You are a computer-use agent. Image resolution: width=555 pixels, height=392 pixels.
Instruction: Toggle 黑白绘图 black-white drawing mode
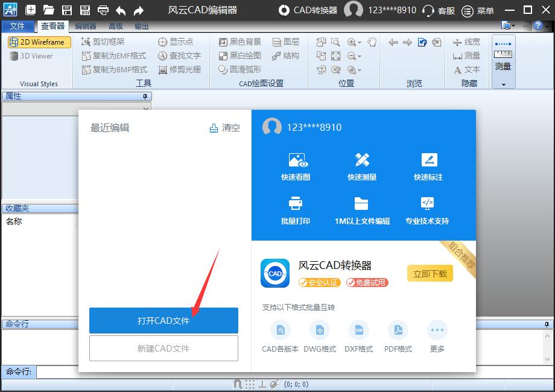pos(240,55)
